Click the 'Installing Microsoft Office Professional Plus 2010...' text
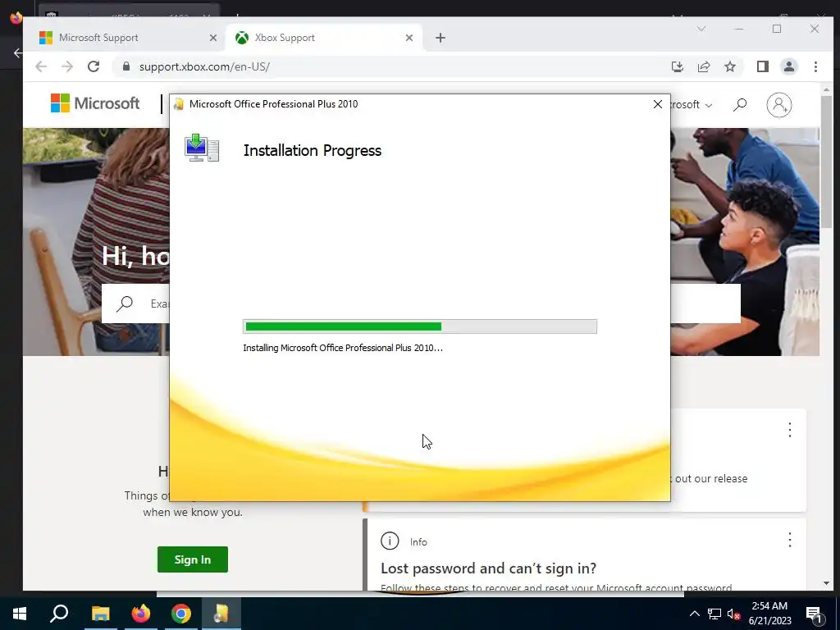The width and height of the screenshot is (840, 630). [x=343, y=348]
